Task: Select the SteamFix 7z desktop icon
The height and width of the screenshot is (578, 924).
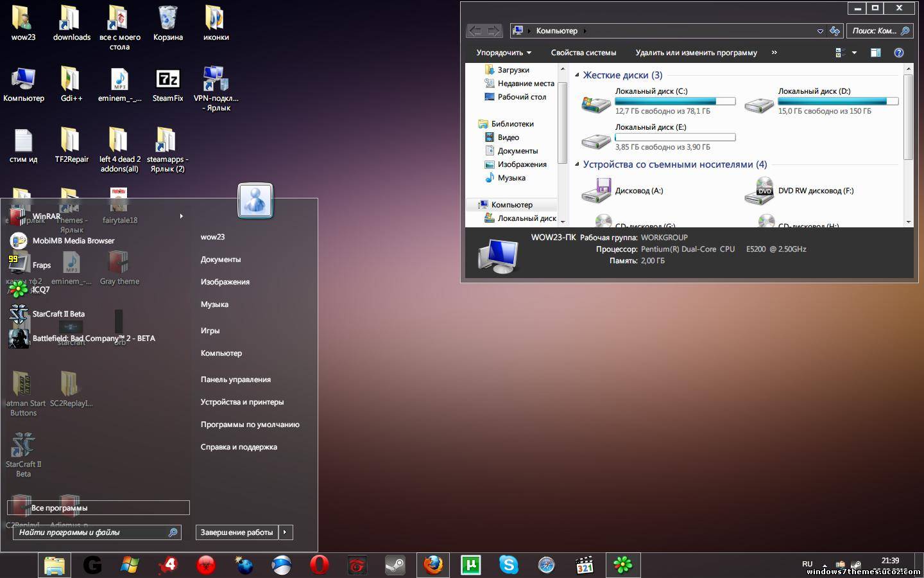Action: 167,85
